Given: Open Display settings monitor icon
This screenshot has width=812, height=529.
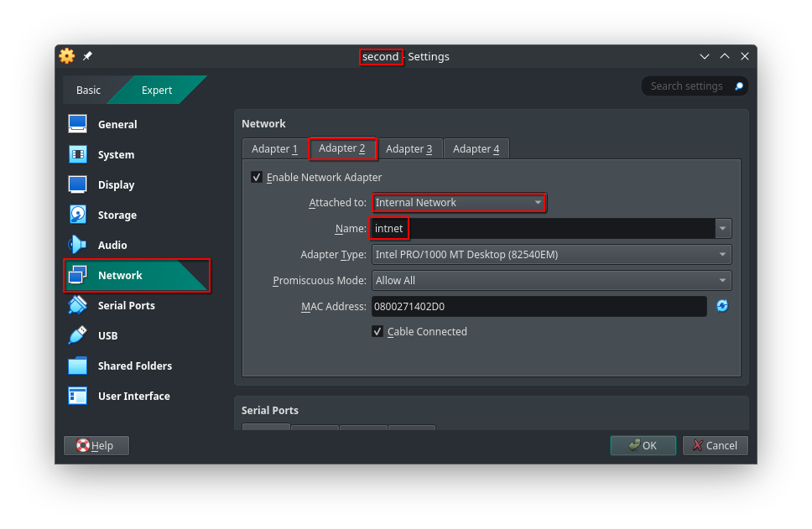Looking at the screenshot, I should [x=78, y=184].
